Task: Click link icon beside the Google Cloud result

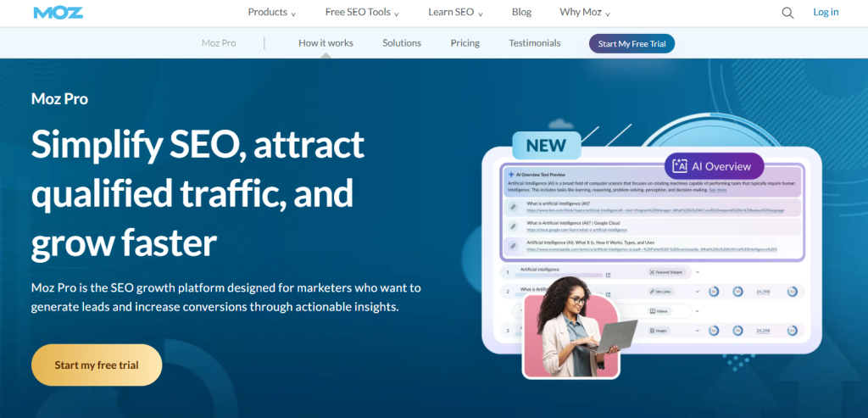Action: click(x=514, y=226)
